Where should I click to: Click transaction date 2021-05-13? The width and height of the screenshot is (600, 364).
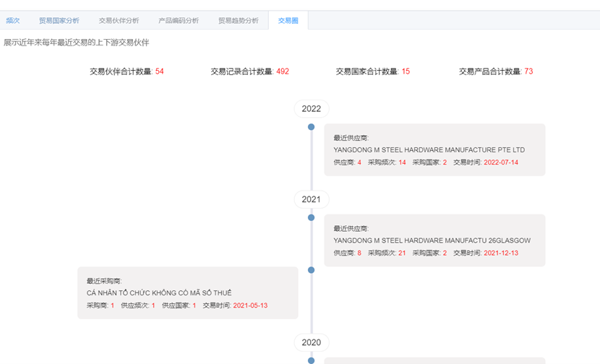point(250,305)
